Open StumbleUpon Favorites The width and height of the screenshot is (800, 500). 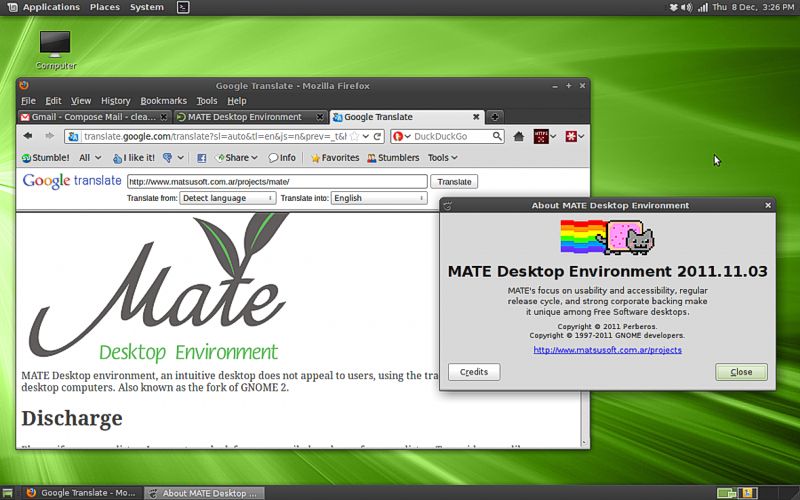tap(335, 158)
